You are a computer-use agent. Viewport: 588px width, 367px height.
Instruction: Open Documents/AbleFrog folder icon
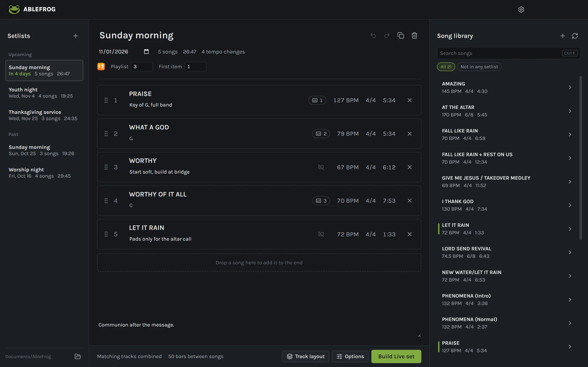[78, 356]
